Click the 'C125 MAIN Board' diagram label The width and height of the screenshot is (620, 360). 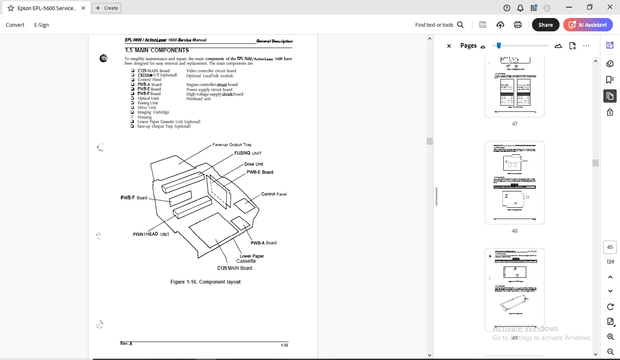[x=234, y=268]
